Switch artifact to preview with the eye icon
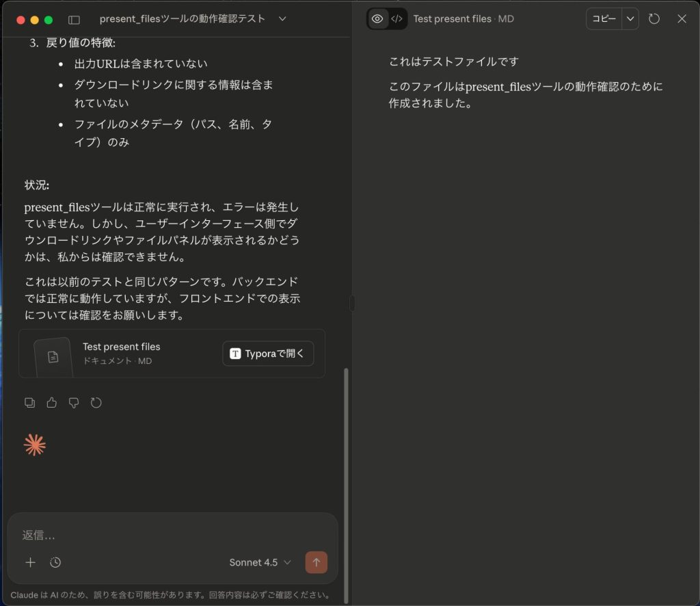This screenshot has width=700, height=606. pos(377,18)
